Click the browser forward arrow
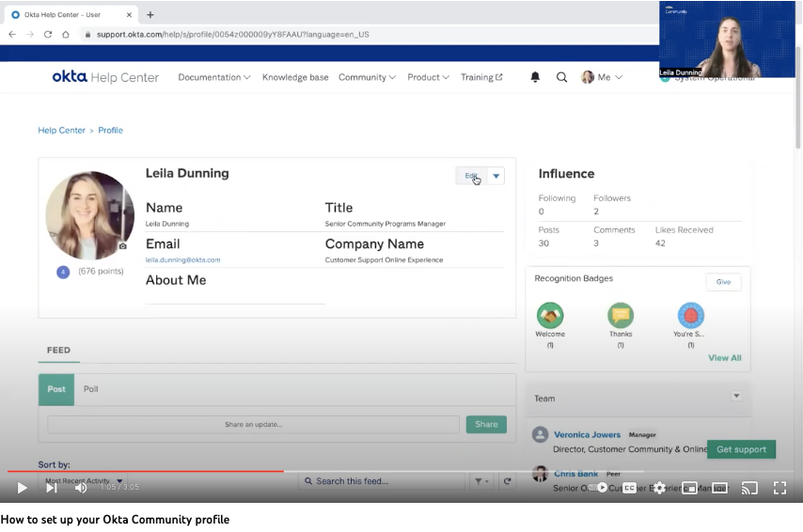 pyautogui.click(x=30, y=34)
